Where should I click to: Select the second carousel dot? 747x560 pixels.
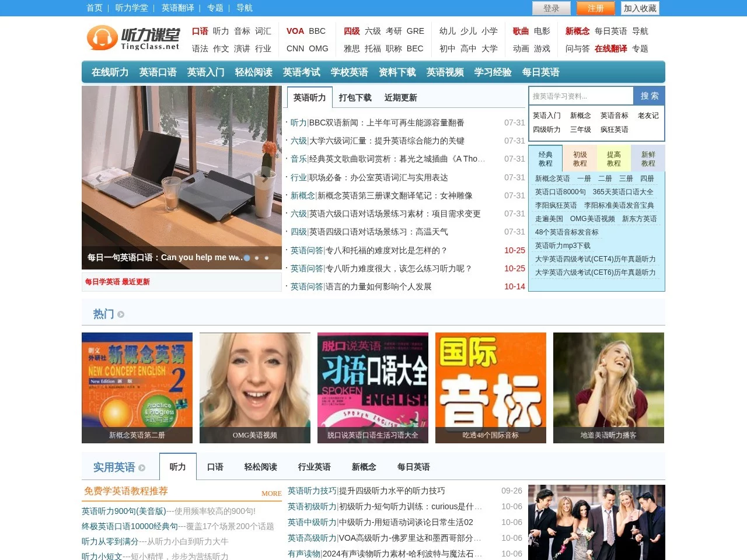click(257, 258)
